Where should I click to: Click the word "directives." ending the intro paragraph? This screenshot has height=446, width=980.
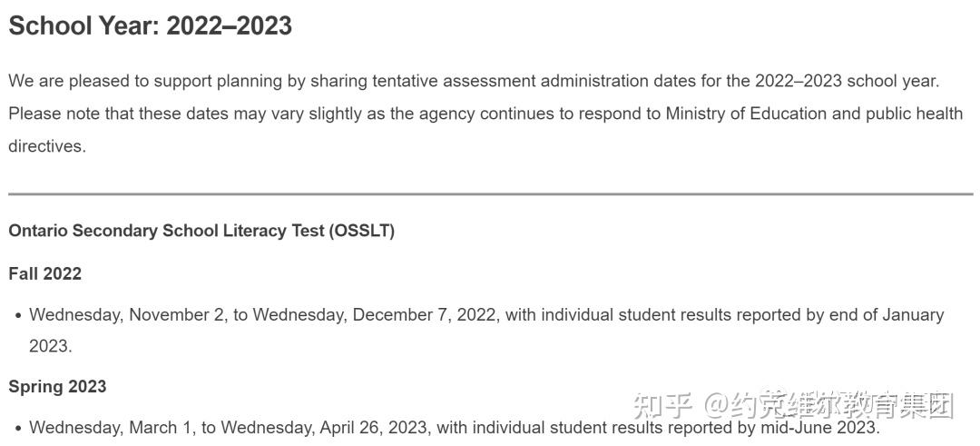coord(47,146)
